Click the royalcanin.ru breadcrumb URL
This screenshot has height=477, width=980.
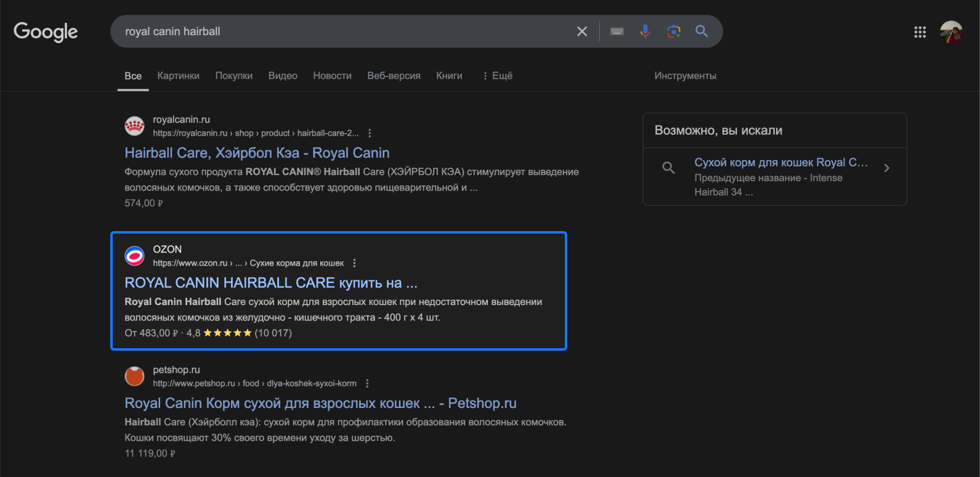(256, 133)
